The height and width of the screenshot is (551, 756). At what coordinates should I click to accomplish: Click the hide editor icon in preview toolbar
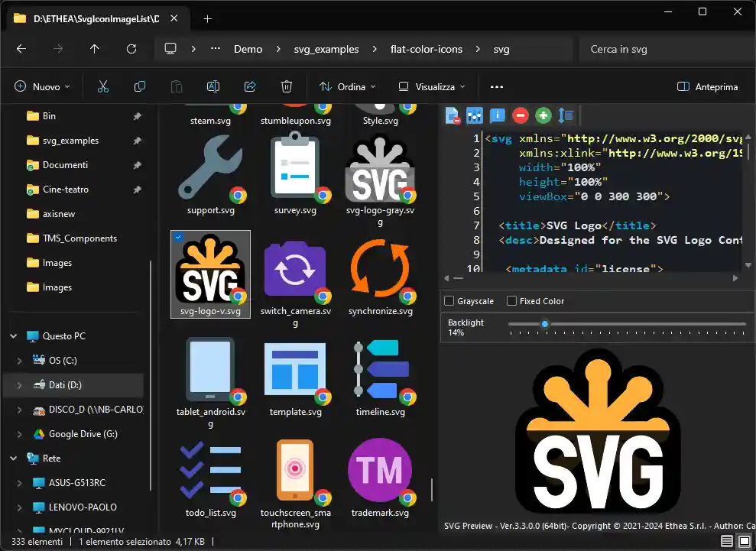453,115
